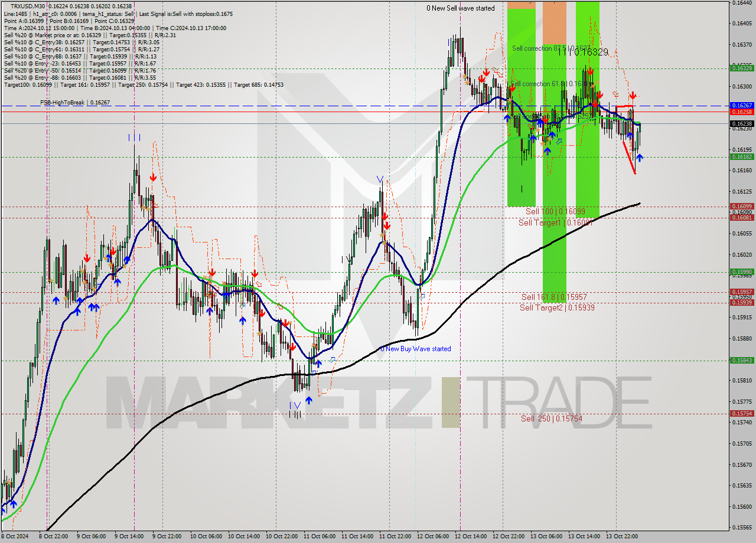This screenshot has width=756, height=543.
Task: Select the red 0.15939 axis tag
Action: pos(742,302)
